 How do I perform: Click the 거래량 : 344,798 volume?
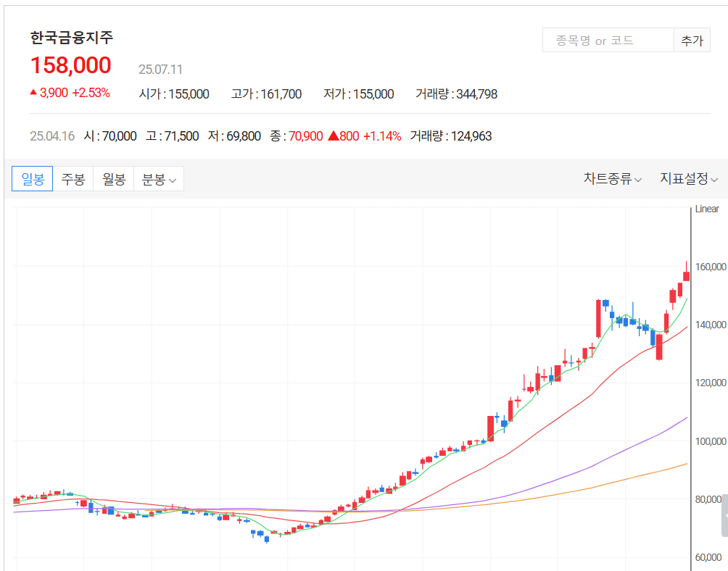(456, 94)
